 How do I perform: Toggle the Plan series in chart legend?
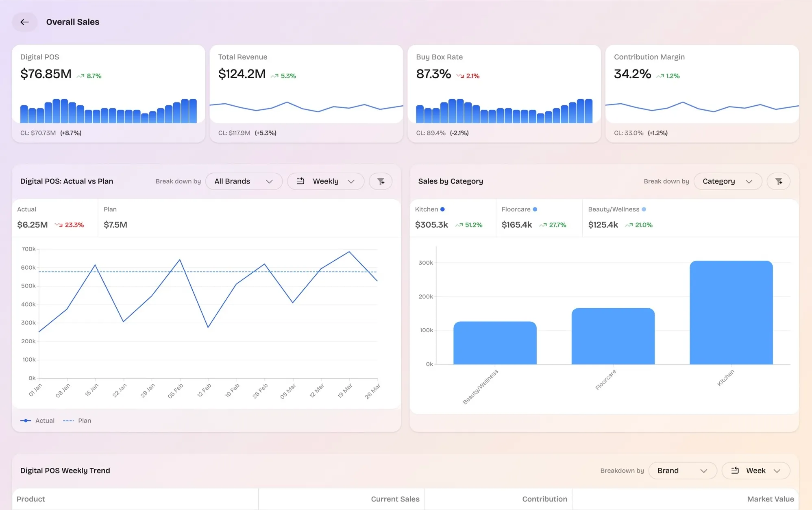pos(77,421)
